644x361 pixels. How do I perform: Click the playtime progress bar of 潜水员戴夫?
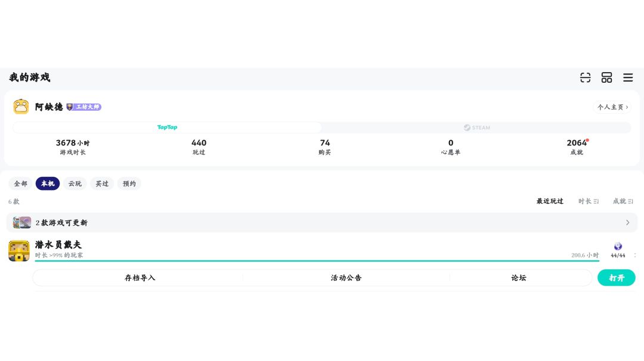pos(317,260)
